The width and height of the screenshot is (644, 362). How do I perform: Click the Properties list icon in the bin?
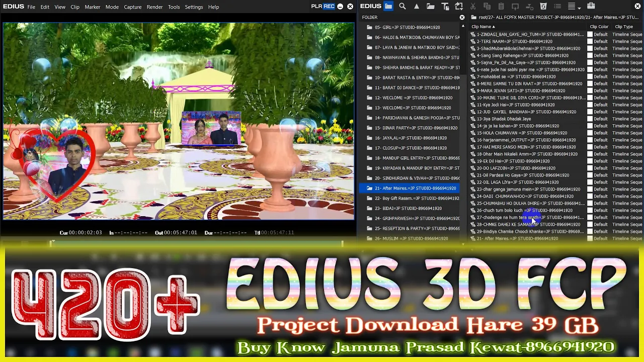557,7
